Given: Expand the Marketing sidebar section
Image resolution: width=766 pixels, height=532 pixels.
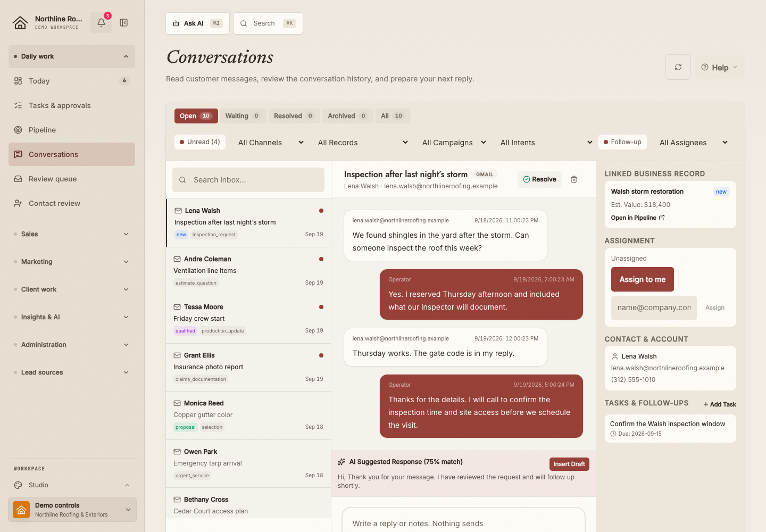Looking at the screenshot, I should pos(72,262).
